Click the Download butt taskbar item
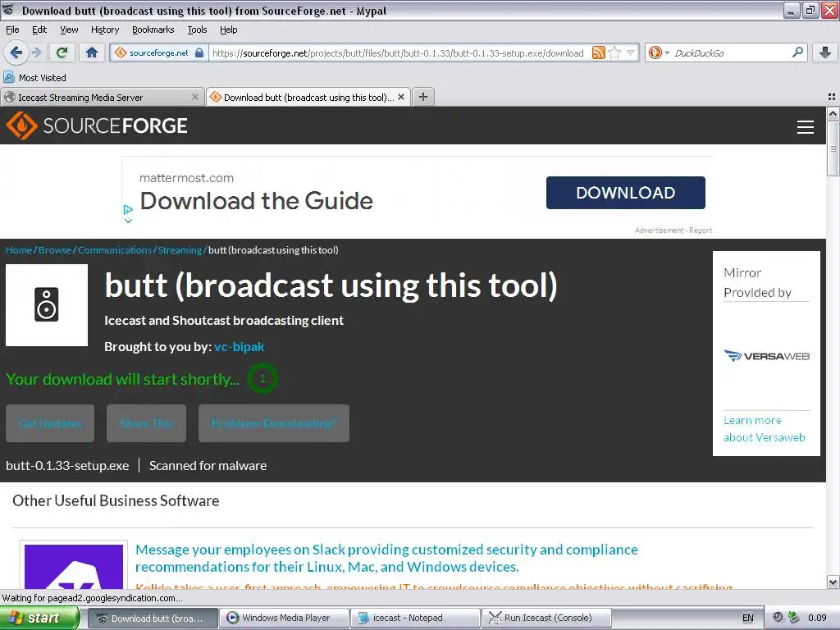 click(153, 618)
